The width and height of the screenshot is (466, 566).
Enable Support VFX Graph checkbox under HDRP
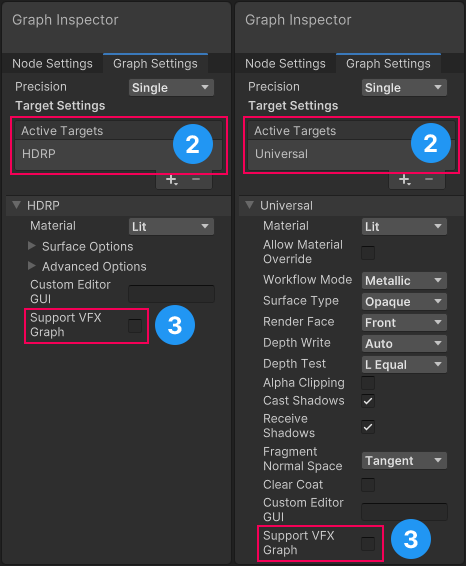pyautogui.click(x=135, y=326)
